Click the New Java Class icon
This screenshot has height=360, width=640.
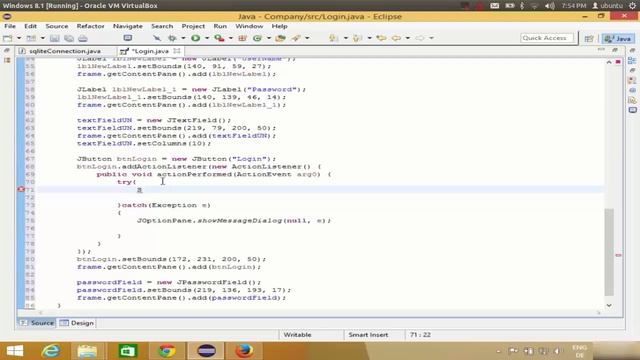click(x=257, y=38)
